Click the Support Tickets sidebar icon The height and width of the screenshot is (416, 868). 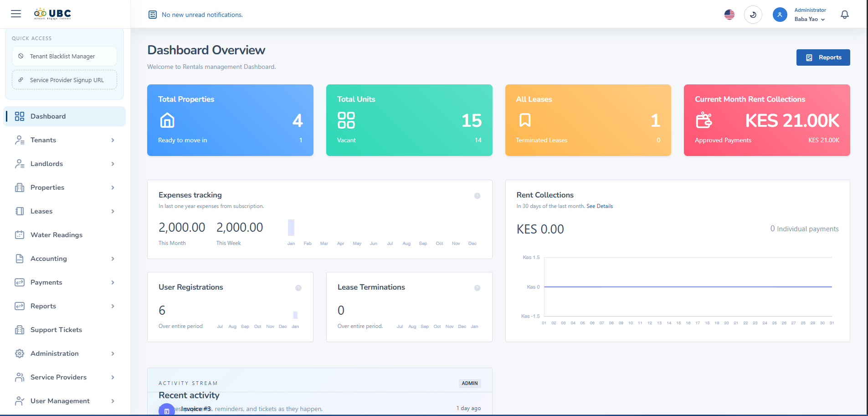point(19,329)
